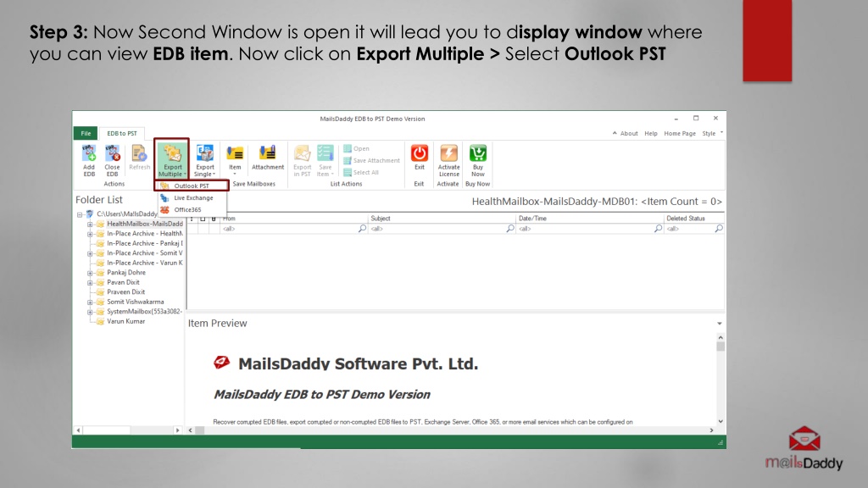Collapse the ribbon with the caret icon
The height and width of the screenshot is (488, 868).
point(615,133)
